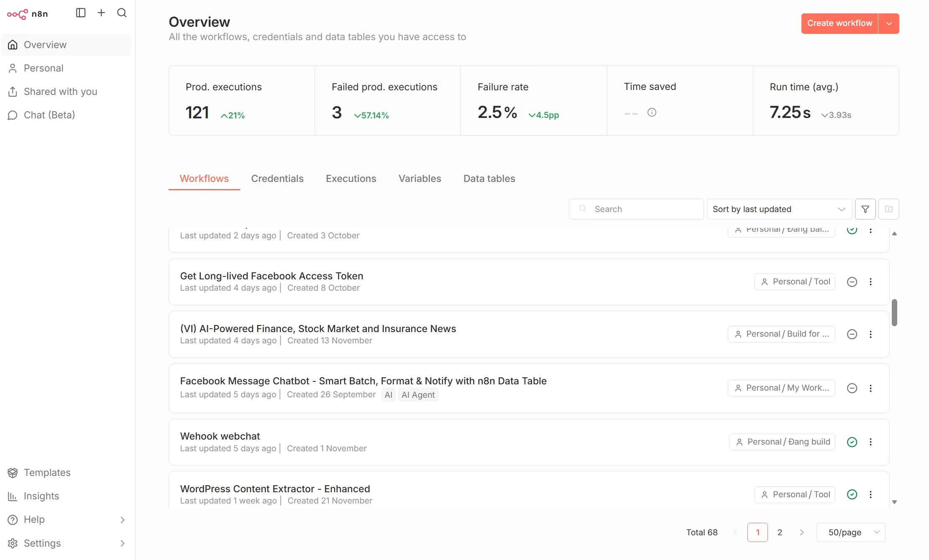Screen dimensions: 929x560
Task: Collapse the sidebar panel icon
Action: [81, 13]
